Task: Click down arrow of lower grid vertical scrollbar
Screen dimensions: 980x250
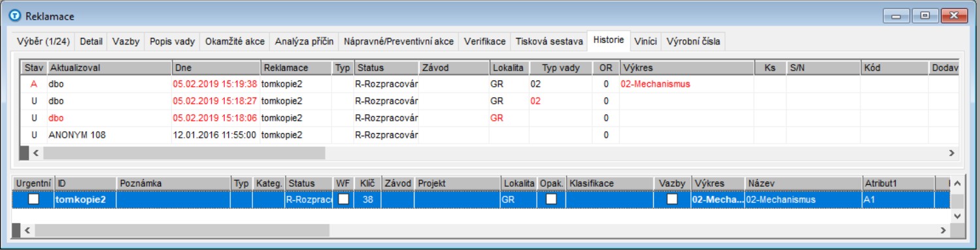Action: click(957, 215)
